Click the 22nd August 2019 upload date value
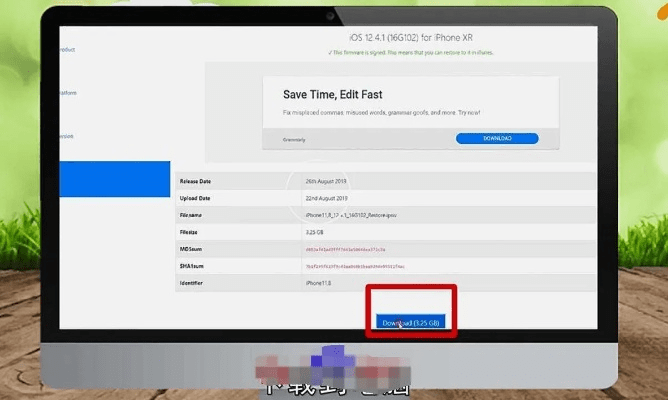This screenshot has height=400, width=668. coord(331,198)
